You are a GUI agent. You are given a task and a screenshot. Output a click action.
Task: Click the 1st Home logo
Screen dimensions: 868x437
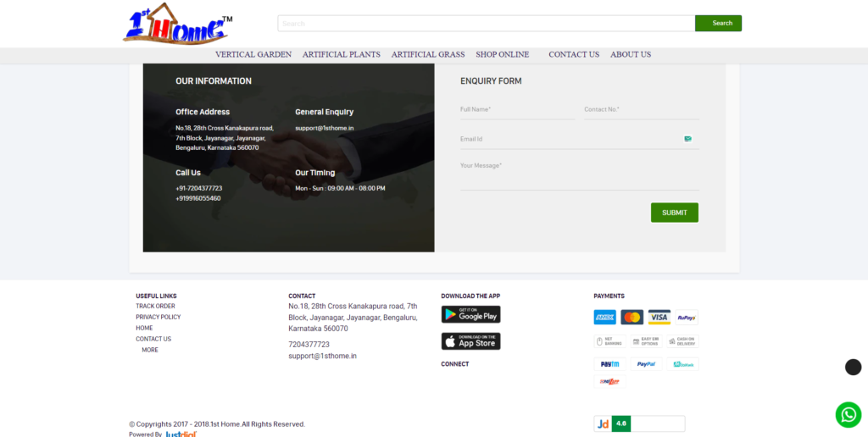tap(178, 24)
